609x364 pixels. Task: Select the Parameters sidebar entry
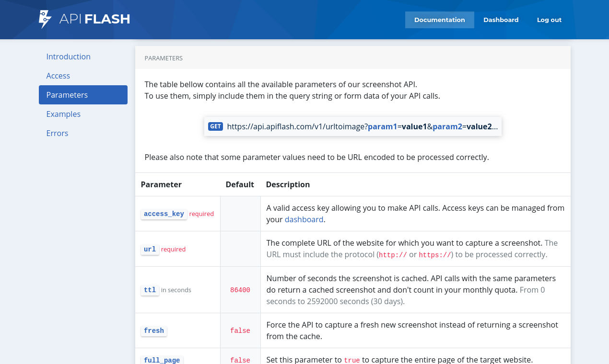click(x=67, y=95)
